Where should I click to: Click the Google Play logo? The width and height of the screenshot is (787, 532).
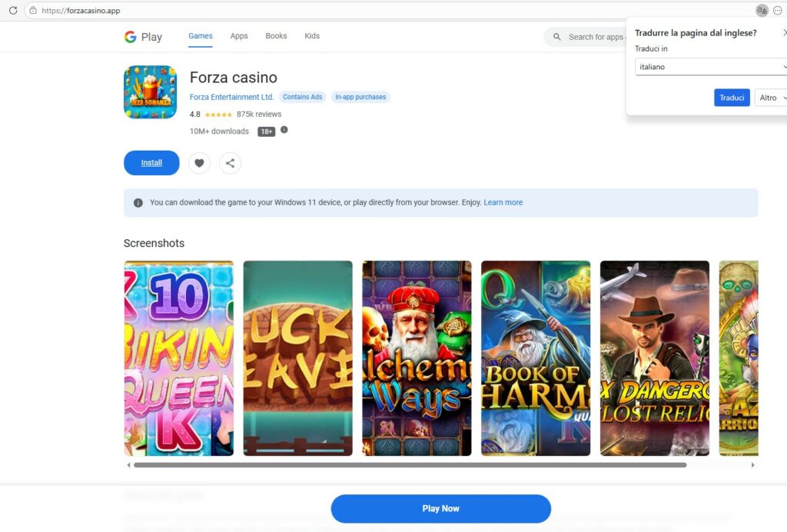click(x=143, y=37)
